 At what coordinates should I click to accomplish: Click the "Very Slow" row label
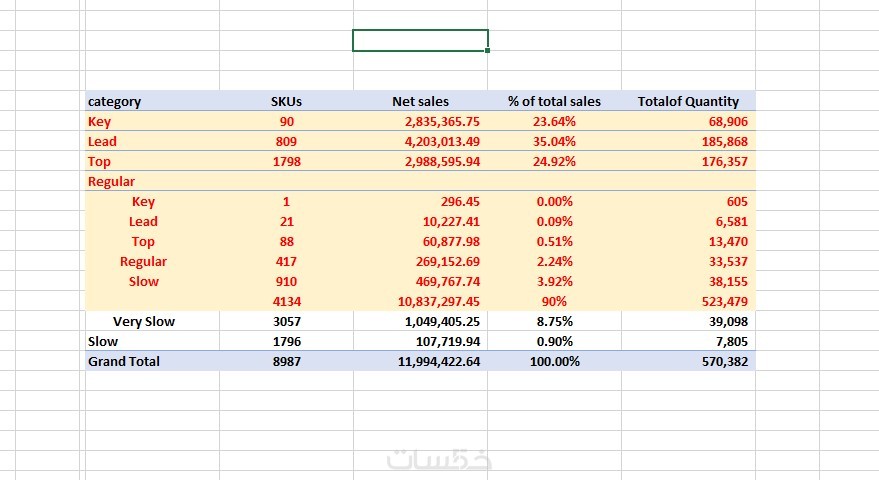[144, 321]
